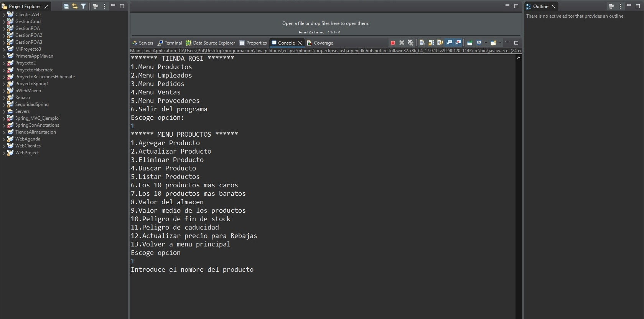Viewport: 644px width, 319px height.
Task: Switch to the Terminal tab
Action: (170, 43)
